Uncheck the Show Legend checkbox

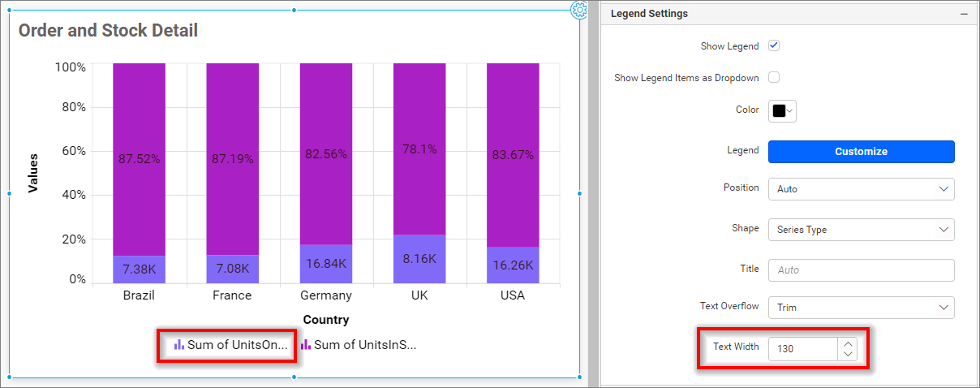[x=774, y=46]
